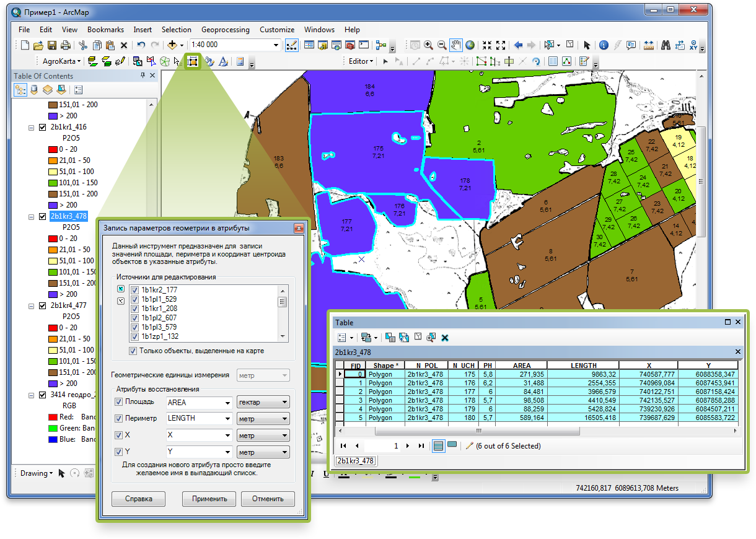
Task: Click the red '0 - 20' swatch under 2b1kr4_477
Action: coord(53,328)
